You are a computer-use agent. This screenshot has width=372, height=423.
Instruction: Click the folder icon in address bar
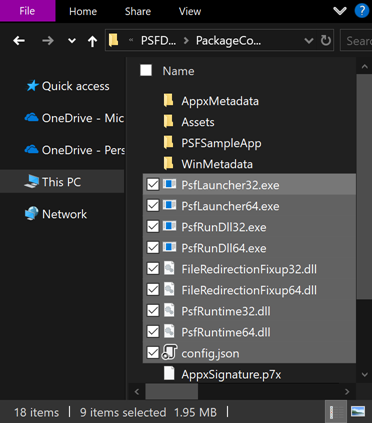[x=114, y=40]
